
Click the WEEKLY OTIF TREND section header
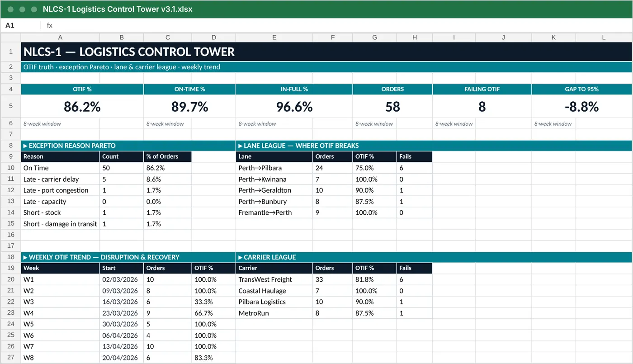[x=128, y=257]
